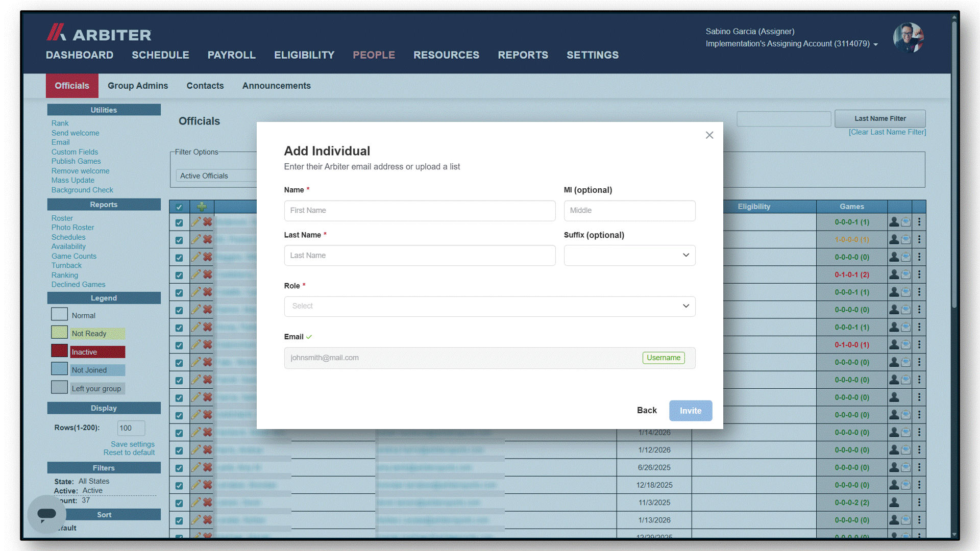The width and height of the screenshot is (980, 551).
Task: Open the chat bubble support widget
Action: point(46,514)
